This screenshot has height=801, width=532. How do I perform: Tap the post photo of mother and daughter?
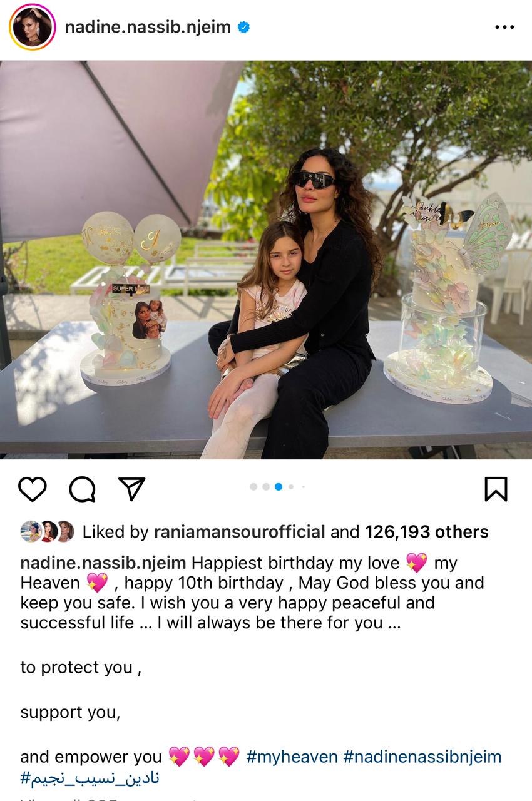266,259
